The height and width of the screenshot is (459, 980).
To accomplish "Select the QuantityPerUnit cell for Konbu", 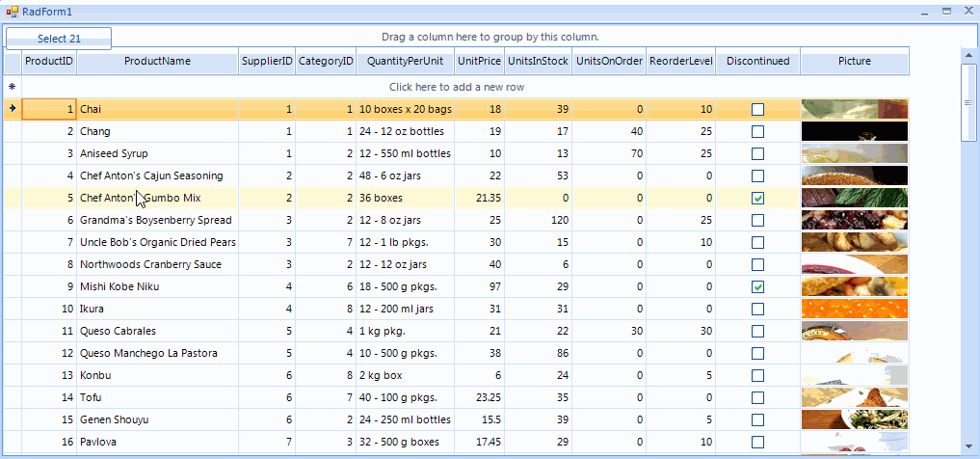I will 405,375.
